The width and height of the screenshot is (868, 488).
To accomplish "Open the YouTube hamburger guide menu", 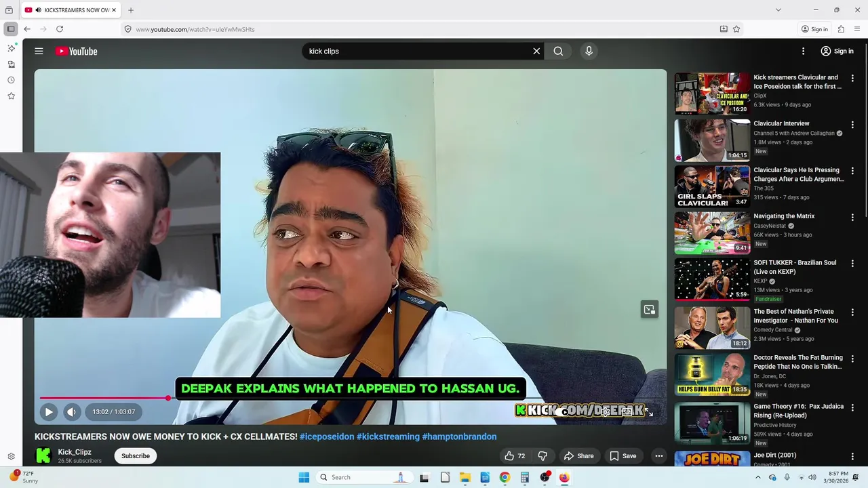I will pos(39,51).
